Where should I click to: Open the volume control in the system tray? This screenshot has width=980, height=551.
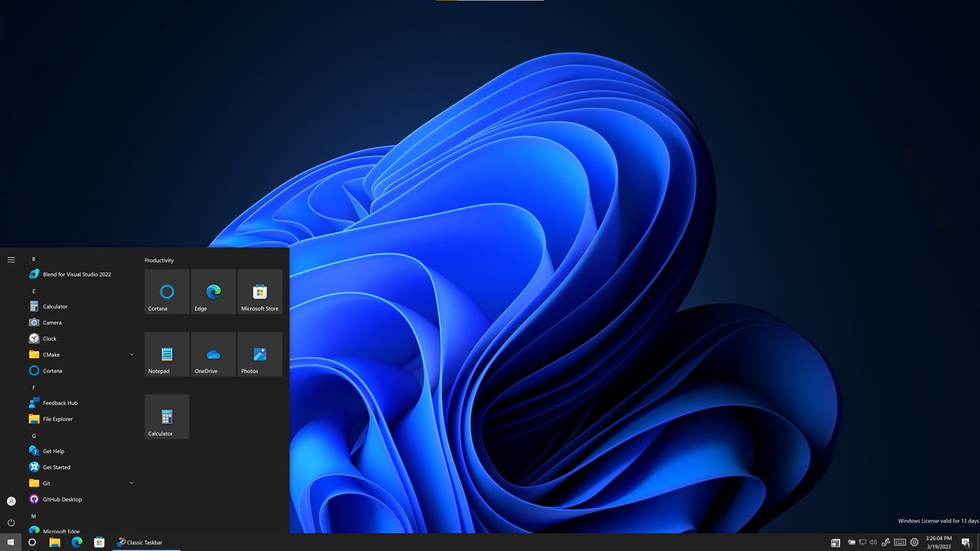[873, 542]
